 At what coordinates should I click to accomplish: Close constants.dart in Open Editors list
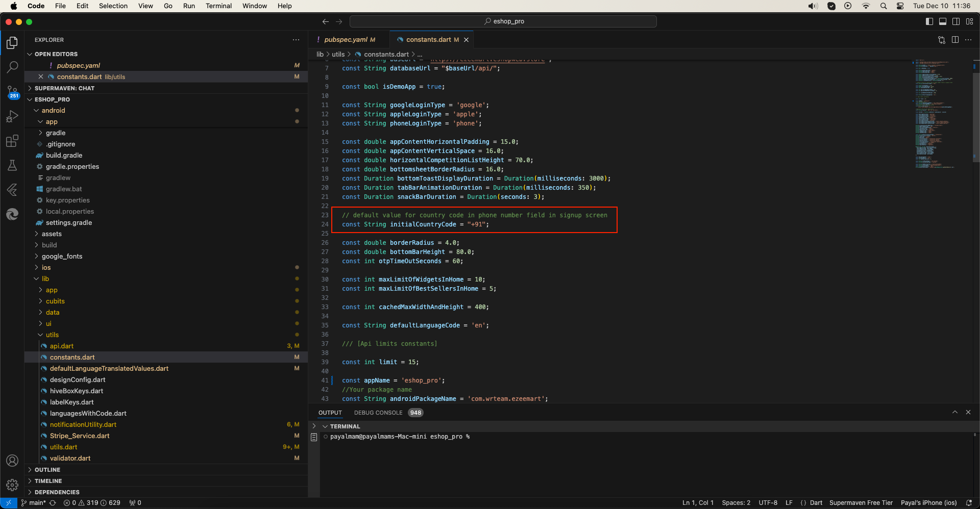[41, 77]
